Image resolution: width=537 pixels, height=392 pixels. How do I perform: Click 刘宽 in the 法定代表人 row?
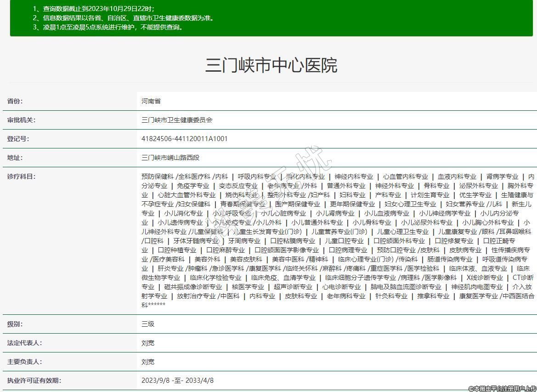click(148, 343)
